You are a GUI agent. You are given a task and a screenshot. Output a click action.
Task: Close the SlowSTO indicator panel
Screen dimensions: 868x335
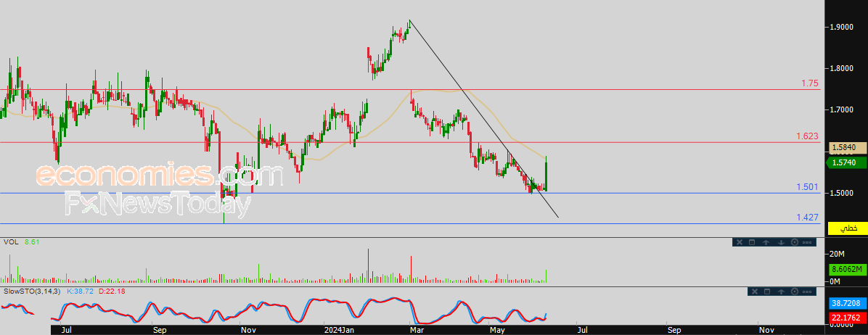pos(753,291)
